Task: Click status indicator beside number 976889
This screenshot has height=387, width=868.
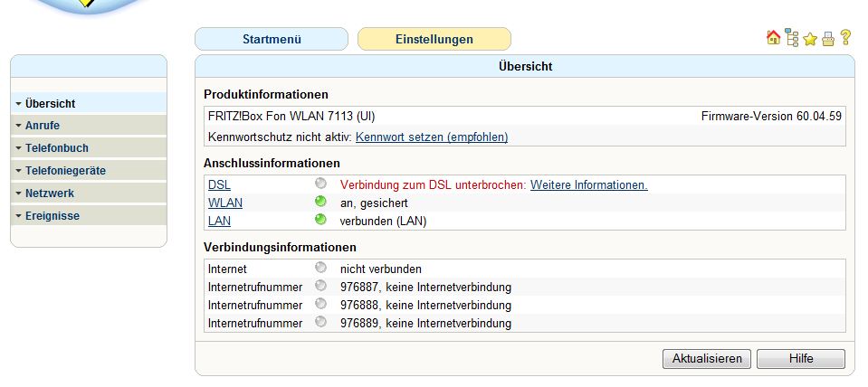Action: pyautogui.click(x=320, y=322)
